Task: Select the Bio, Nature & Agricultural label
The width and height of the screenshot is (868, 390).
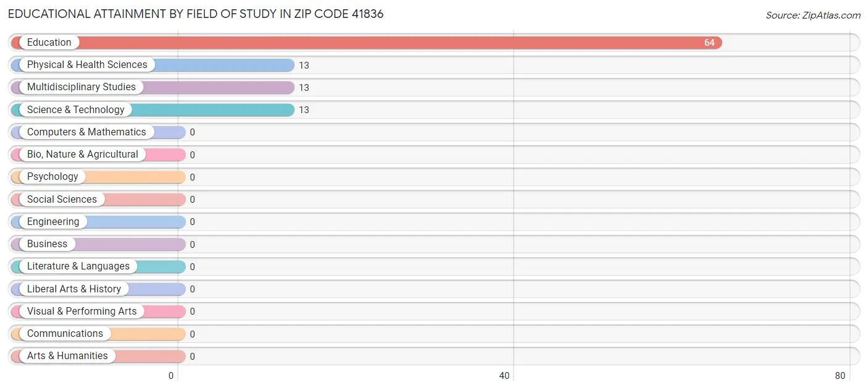Action: tap(83, 155)
